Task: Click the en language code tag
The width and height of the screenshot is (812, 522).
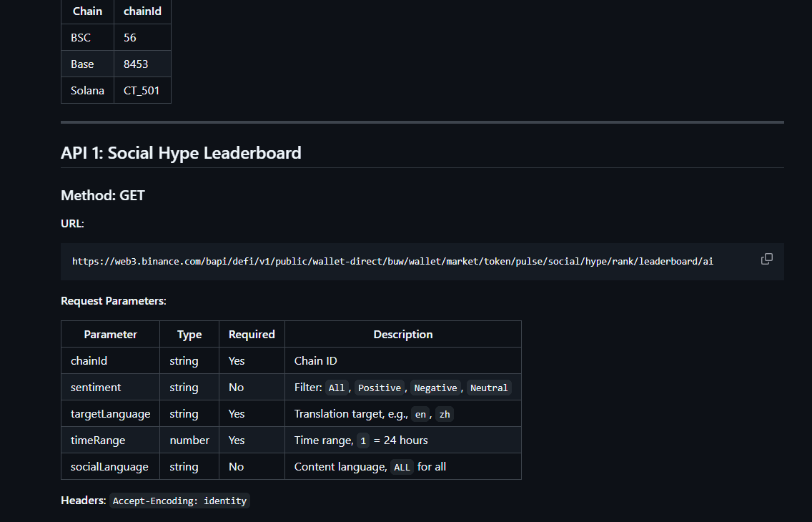Action: coord(420,414)
